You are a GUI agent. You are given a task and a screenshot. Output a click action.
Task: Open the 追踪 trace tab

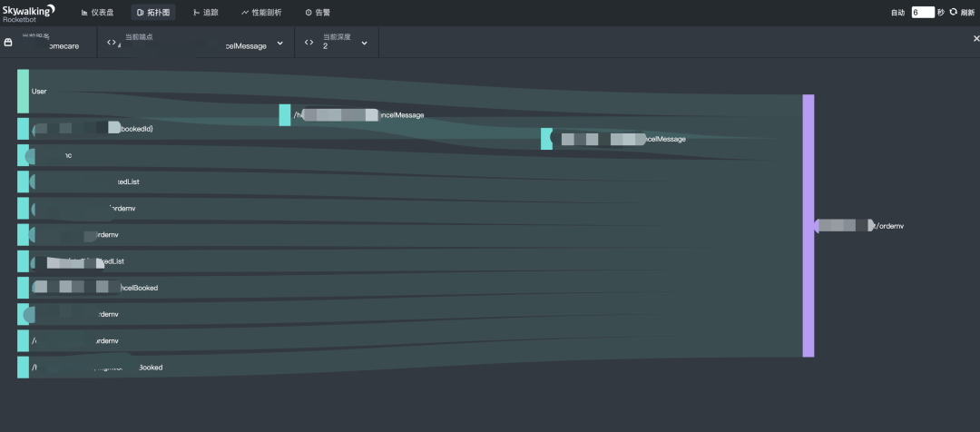(x=205, y=13)
